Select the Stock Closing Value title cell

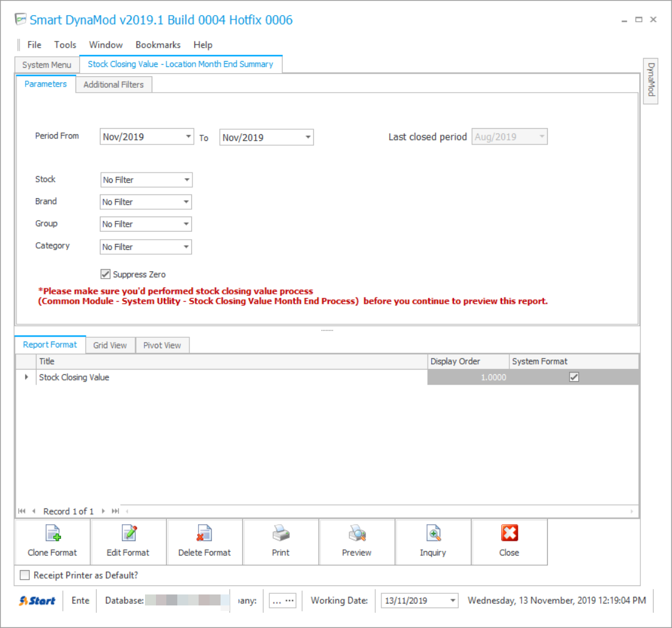pos(232,377)
